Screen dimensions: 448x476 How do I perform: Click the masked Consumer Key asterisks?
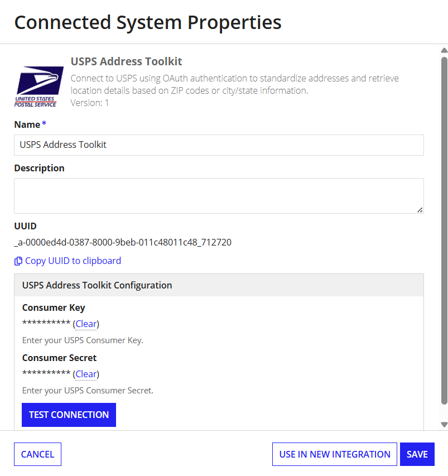coord(46,323)
